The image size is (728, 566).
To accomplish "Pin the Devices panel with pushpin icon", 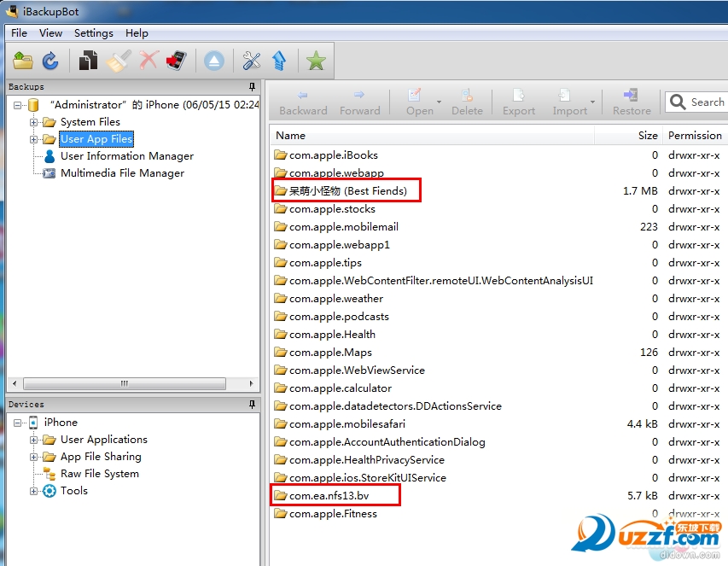I will (252, 404).
